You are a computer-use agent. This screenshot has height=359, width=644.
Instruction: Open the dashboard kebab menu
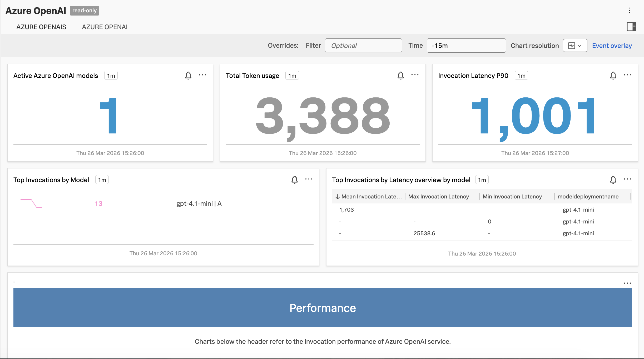coord(630,11)
